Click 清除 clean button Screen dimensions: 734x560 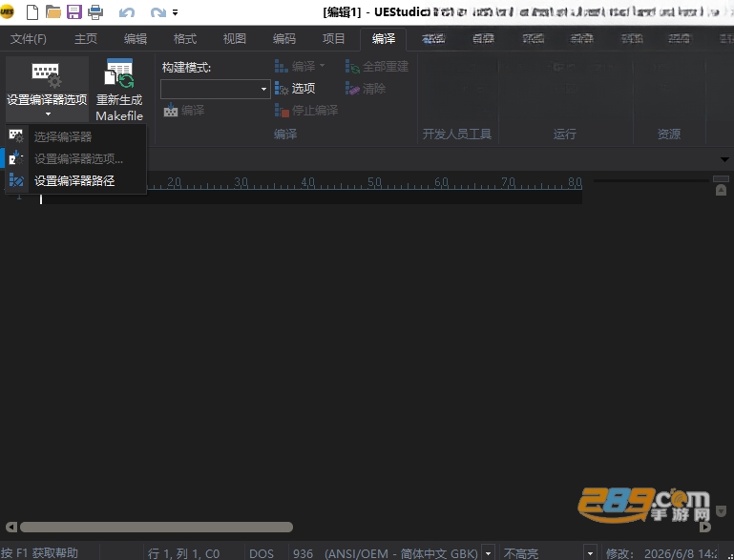coord(366,88)
